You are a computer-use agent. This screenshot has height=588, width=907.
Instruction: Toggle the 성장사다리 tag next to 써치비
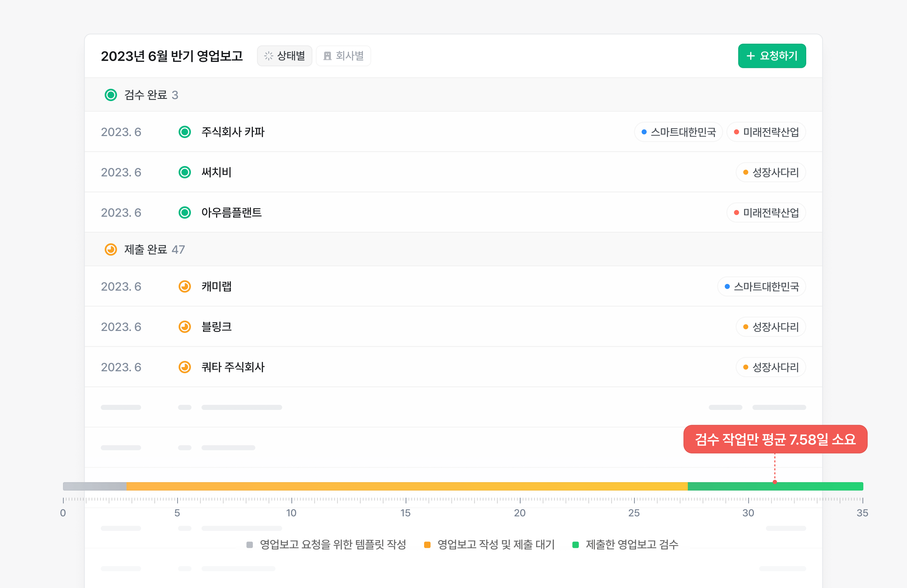pos(771,172)
